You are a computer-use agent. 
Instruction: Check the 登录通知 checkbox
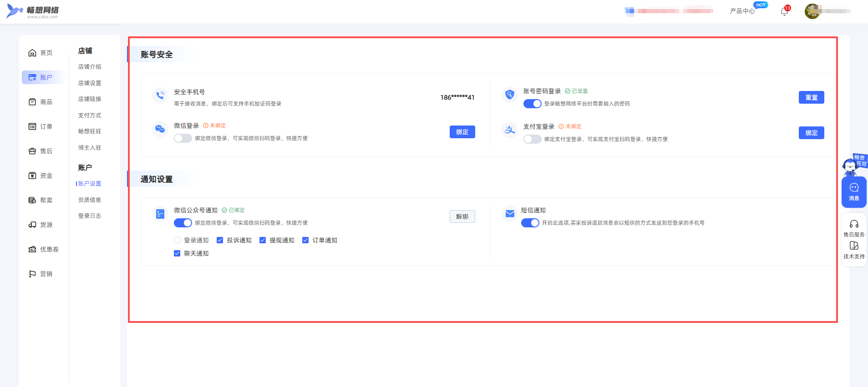(177, 240)
